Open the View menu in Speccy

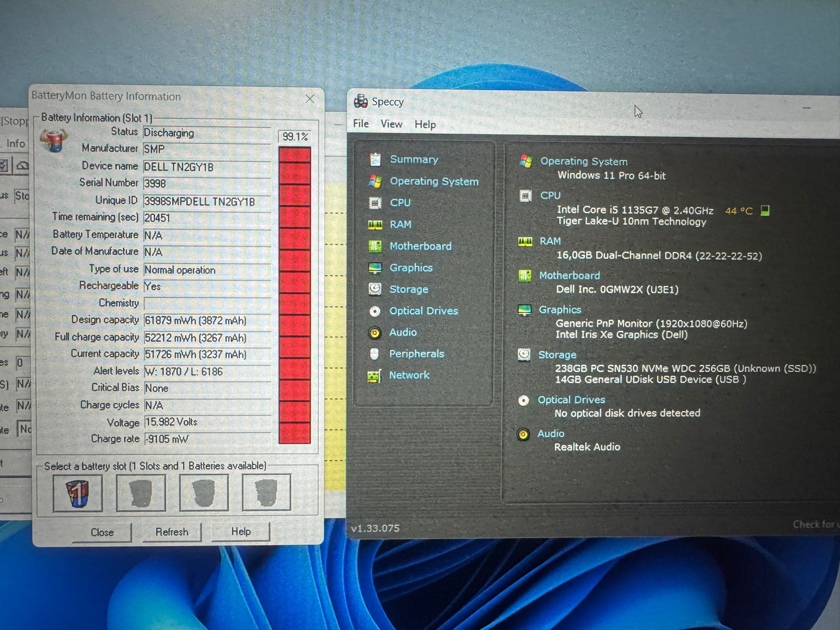391,124
